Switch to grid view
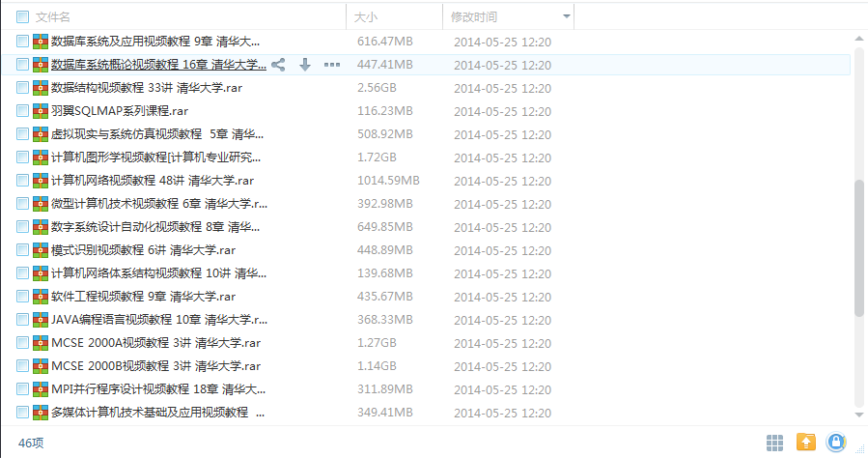 774,443
